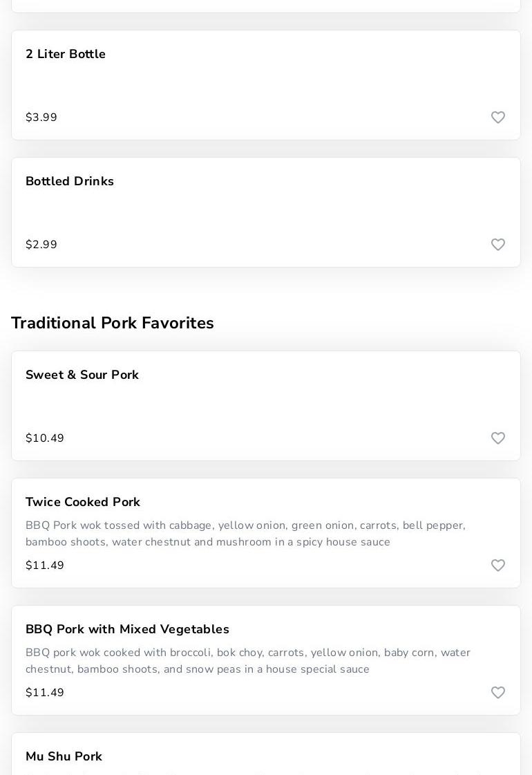Choose the Twice Cooked Pork title
This screenshot has height=775, width=532.
click(x=83, y=502)
